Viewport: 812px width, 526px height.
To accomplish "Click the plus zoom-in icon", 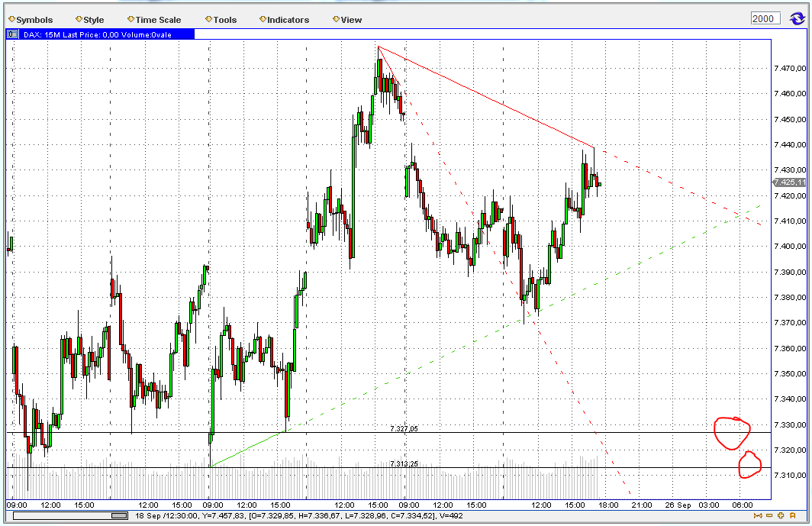I will (781, 515).
